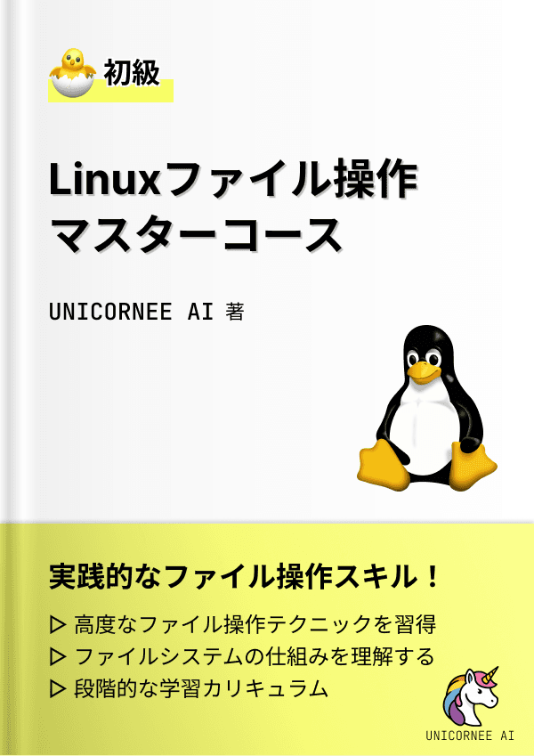Click the line 高度なファイル操作テクニックを習得
This screenshot has width=534, height=756.
pos(255,625)
